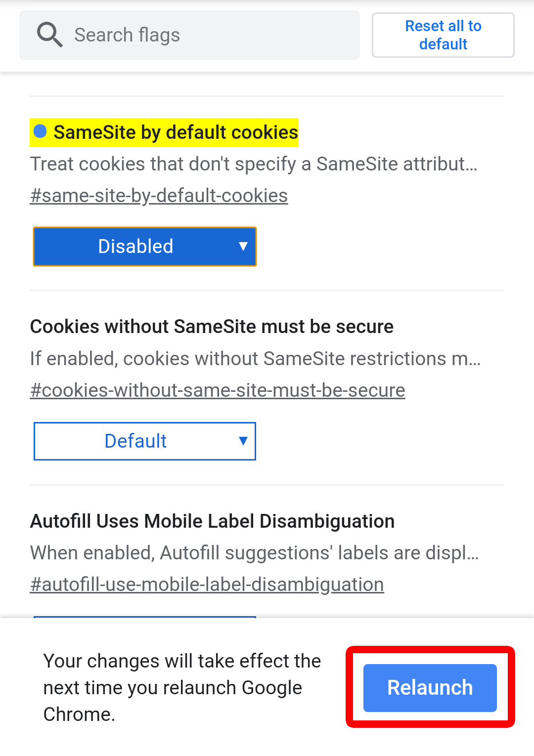Click the blue arrow on the Default dropdown

(243, 441)
